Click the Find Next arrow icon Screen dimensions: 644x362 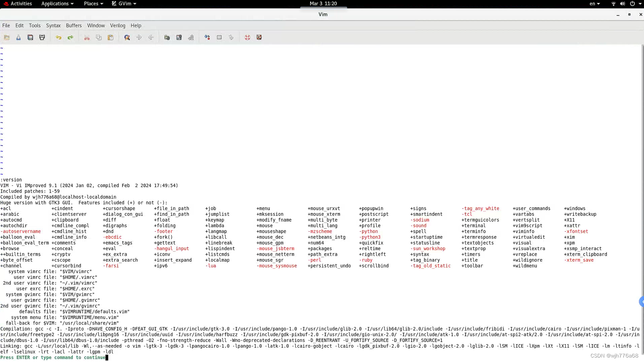(x=139, y=37)
